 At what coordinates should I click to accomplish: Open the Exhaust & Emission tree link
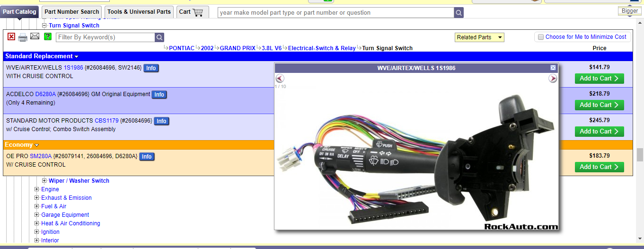click(66, 198)
